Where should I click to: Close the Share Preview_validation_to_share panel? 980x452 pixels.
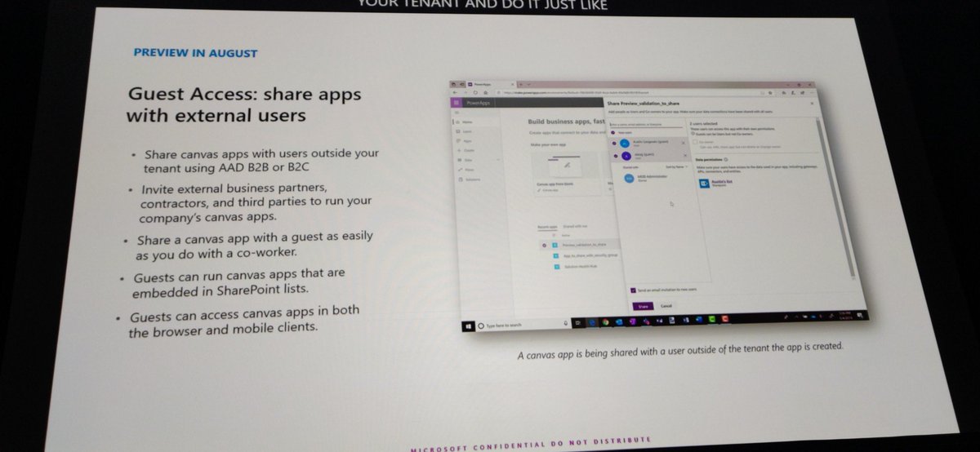point(812,104)
